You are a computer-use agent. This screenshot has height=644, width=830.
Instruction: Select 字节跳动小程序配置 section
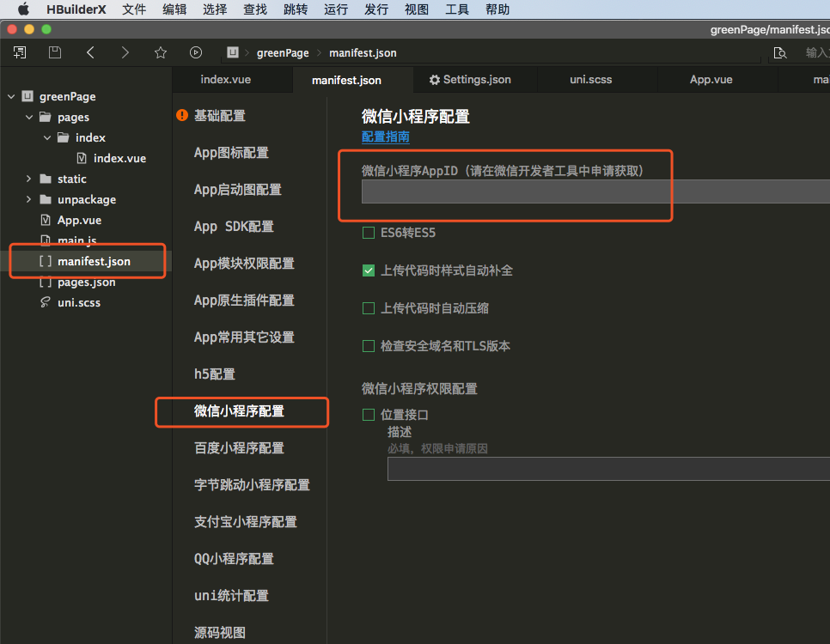[x=252, y=485]
